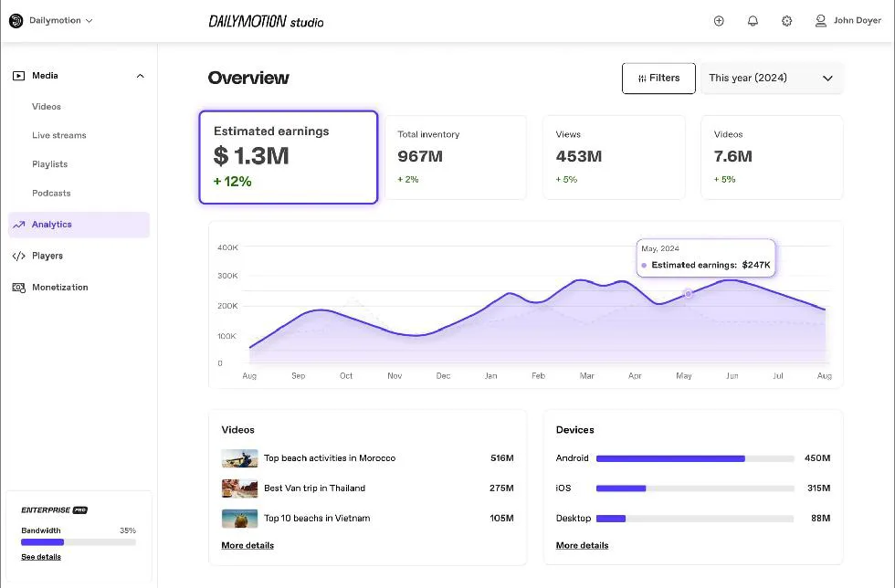Open More details under Devices
Screen dimensions: 895x588
point(583,545)
